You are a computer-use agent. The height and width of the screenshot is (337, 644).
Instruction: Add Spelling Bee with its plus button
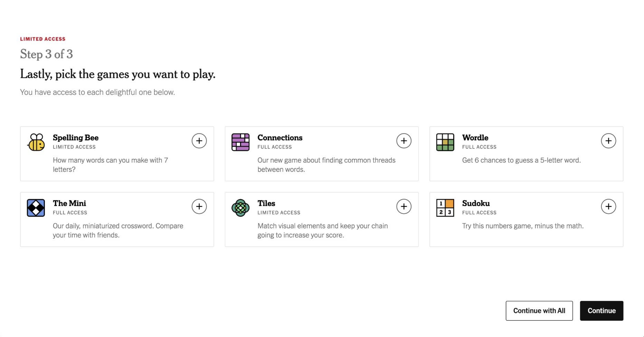coord(199,141)
